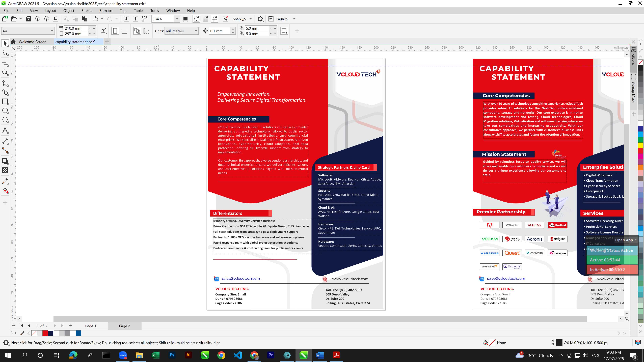Click sales@vcloudtech.com link on left page

(241, 279)
